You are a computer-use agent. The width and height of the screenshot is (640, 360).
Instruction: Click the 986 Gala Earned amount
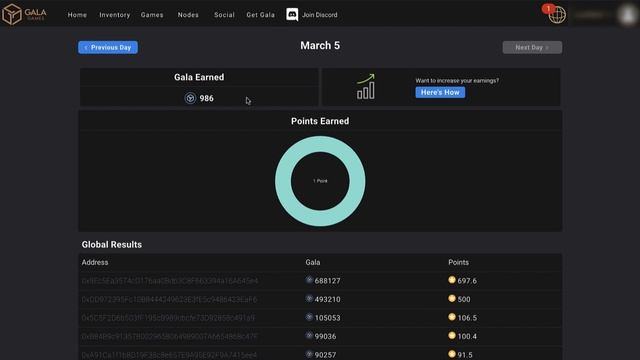point(207,98)
